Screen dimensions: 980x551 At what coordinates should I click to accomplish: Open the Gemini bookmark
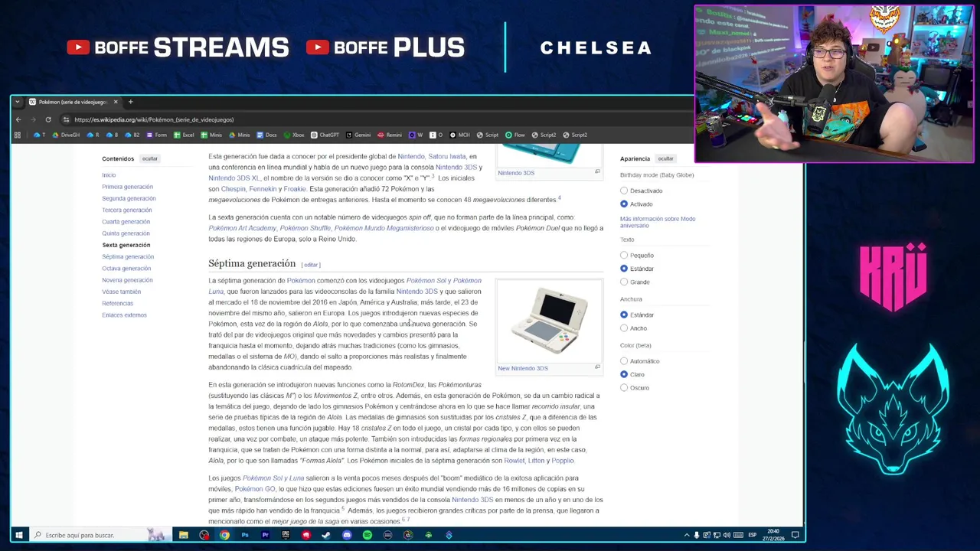pos(358,135)
